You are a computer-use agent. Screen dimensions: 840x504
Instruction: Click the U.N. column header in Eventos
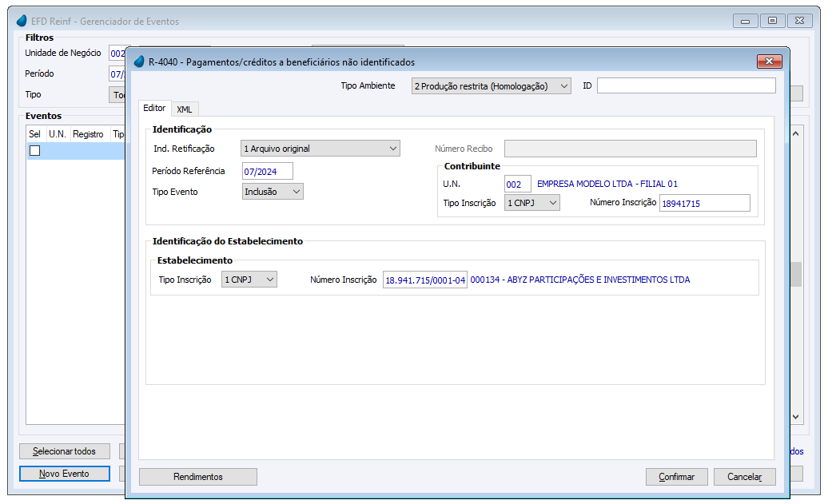click(58, 134)
